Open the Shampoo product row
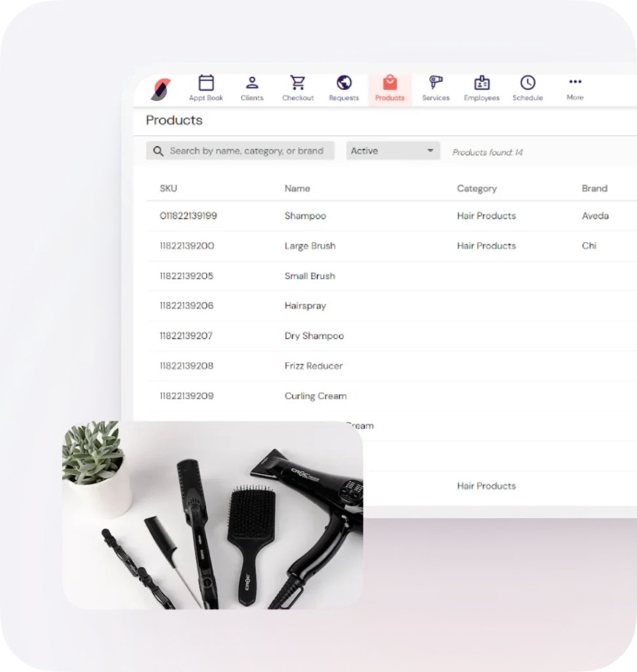 point(305,216)
